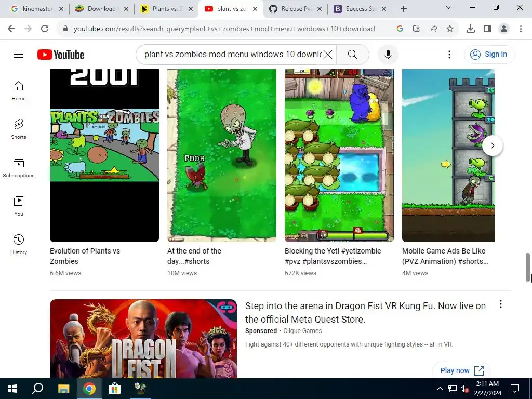Click the Sign in button
Viewport: 532px width, 399px height.
click(x=489, y=54)
